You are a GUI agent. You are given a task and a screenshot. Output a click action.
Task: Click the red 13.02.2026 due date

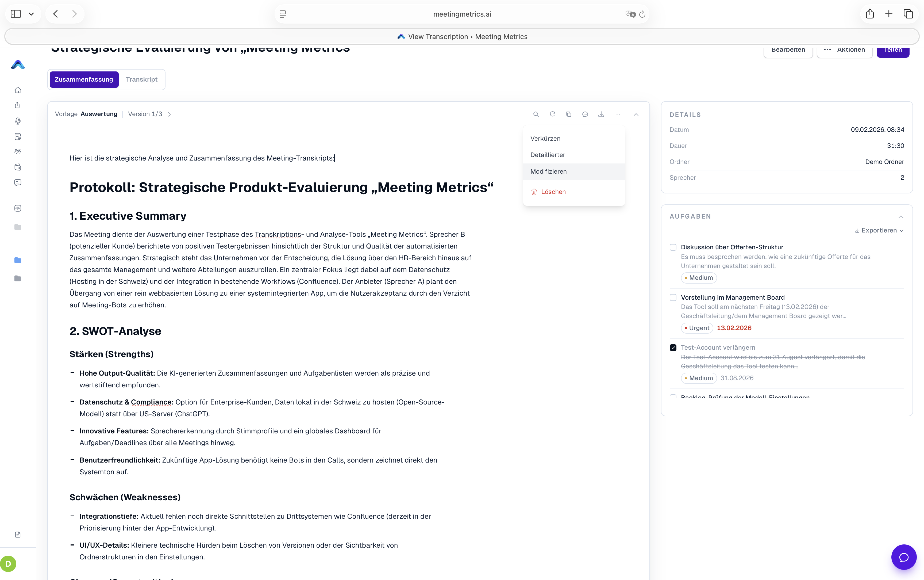click(734, 328)
